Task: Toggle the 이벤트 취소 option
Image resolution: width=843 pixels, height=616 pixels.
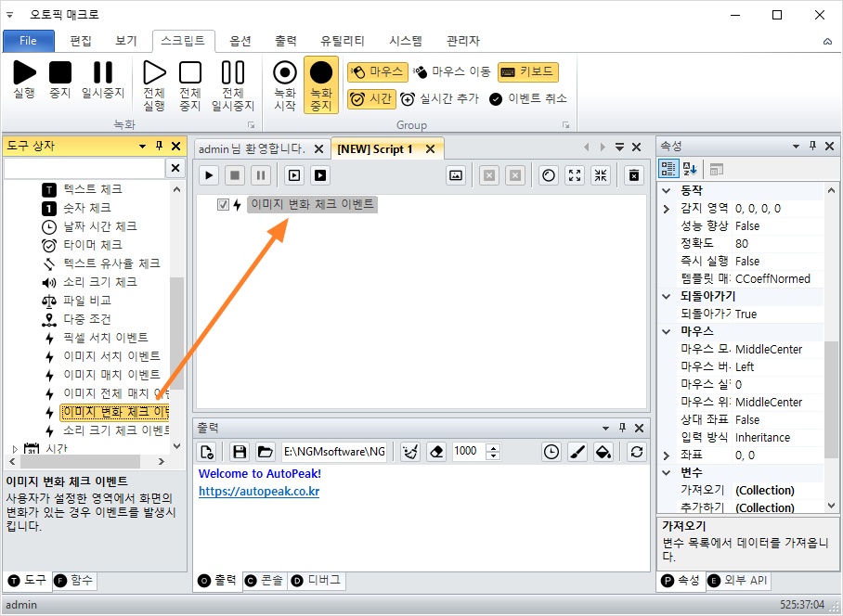Action: point(528,99)
